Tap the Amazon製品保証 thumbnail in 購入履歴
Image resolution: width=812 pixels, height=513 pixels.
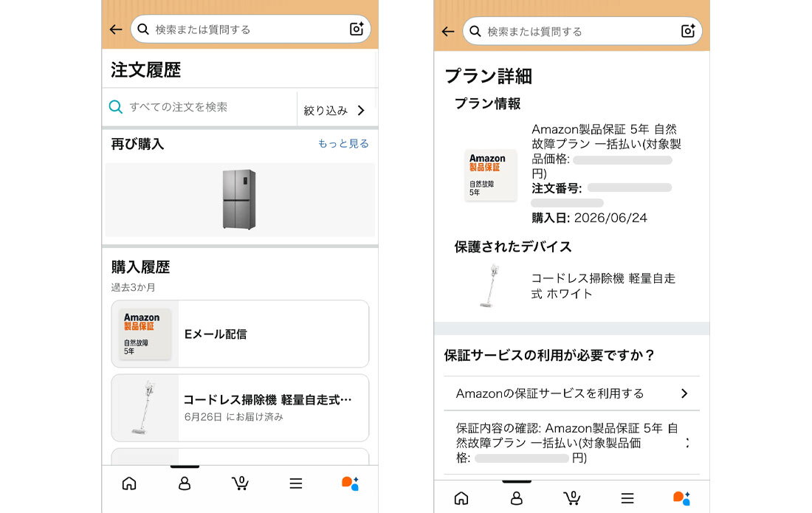[x=145, y=334]
